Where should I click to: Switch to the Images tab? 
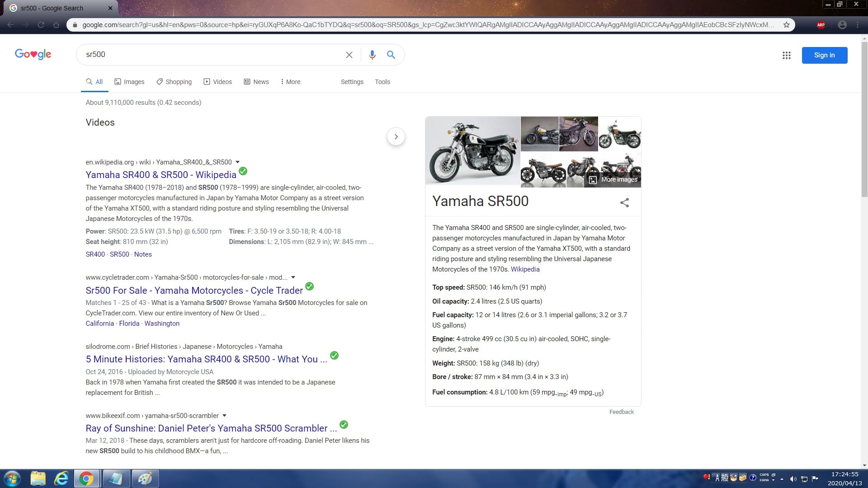(x=129, y=82)
